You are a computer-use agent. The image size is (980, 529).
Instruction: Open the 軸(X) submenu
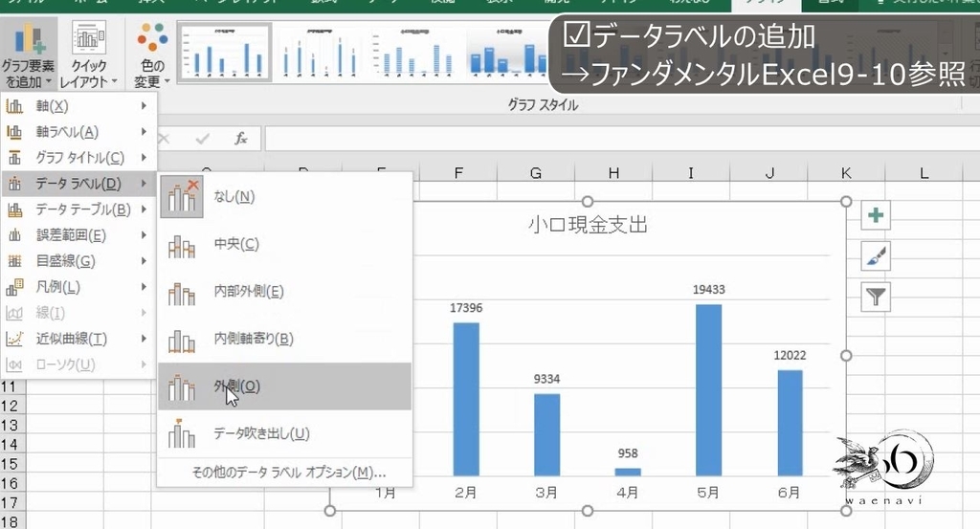tap(78, 106)
